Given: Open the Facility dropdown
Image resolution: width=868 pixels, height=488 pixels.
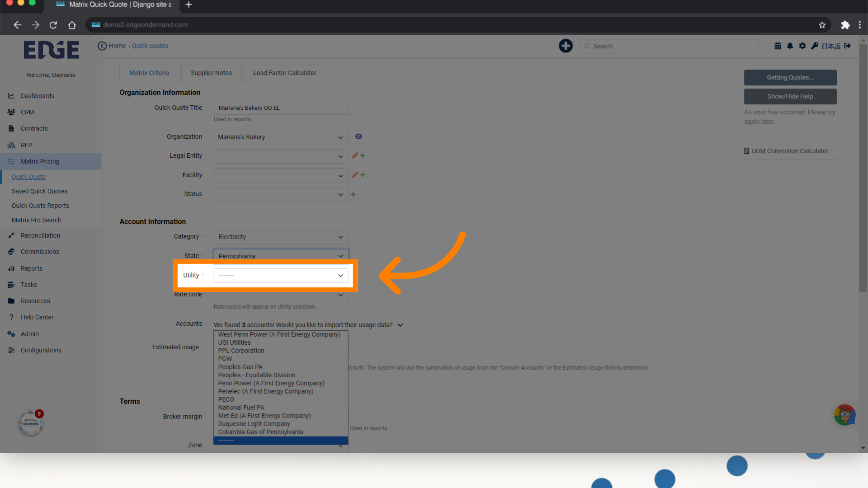Looking at the screenshot, I should click(281, 176).
